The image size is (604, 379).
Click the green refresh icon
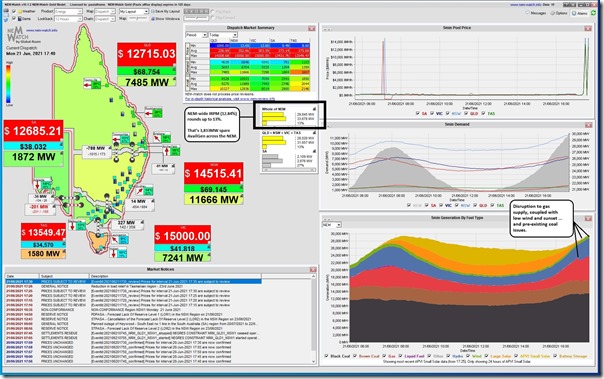pos(594,13)
